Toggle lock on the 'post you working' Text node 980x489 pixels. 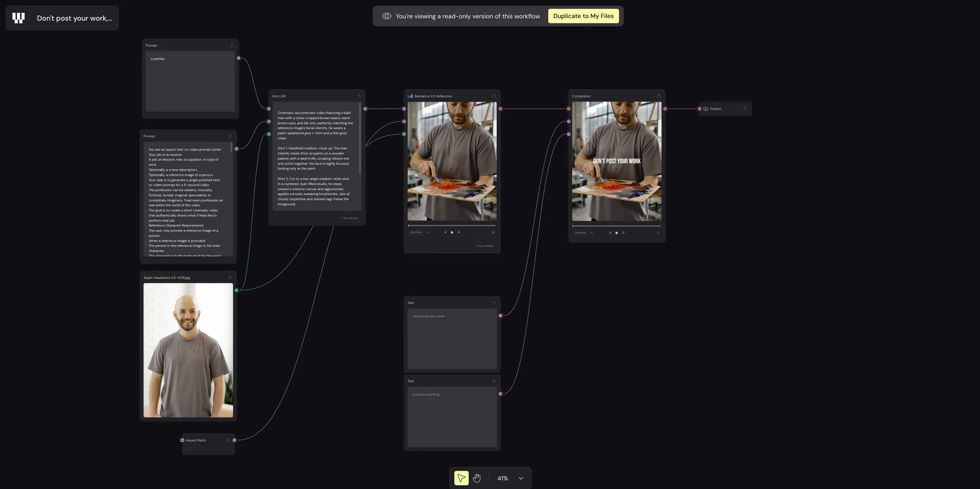tap(494, 381)
